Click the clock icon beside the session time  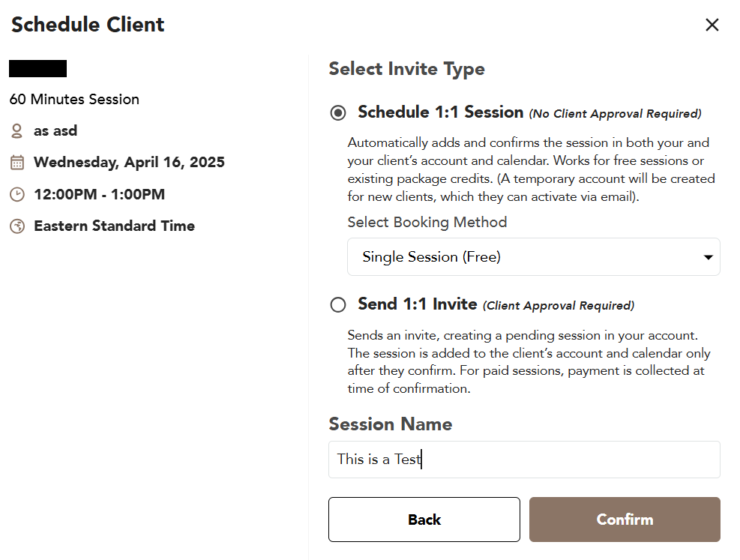(x=16, y=195)
